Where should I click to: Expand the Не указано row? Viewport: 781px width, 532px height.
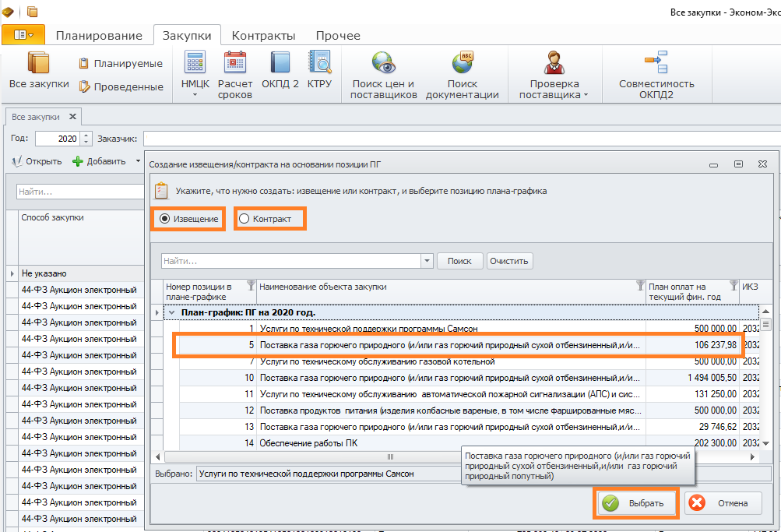click(12, 273)
